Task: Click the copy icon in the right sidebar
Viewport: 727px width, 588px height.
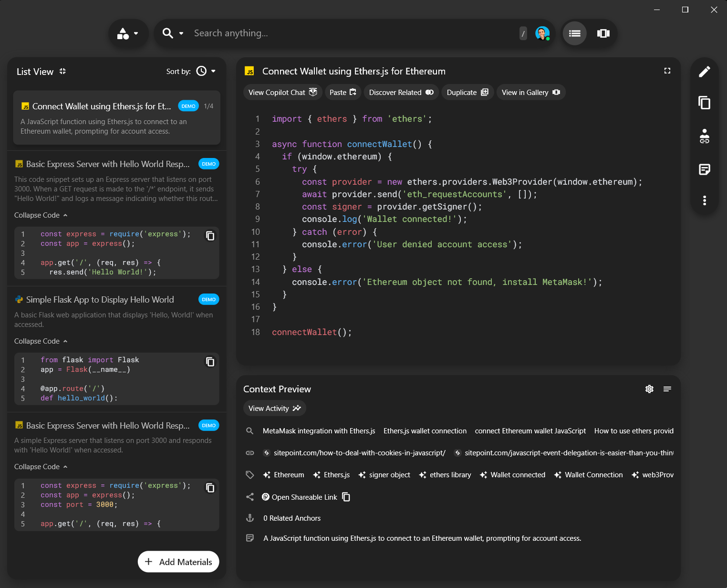Action: coord(705,103)
